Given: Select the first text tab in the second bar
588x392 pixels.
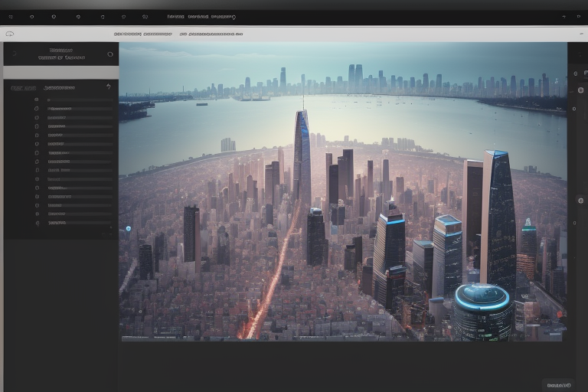Looking at the screenshot, I should [x=142, y=34].
